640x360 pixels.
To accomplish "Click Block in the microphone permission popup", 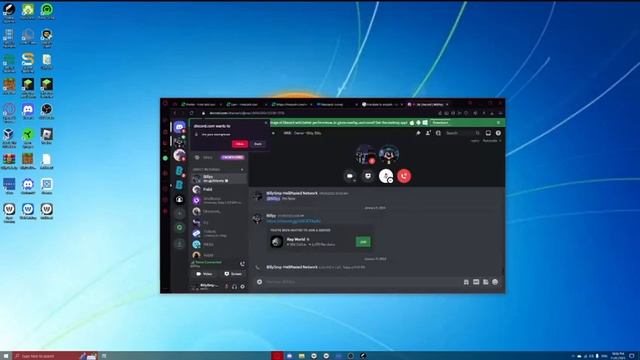I will coord(258,144).
